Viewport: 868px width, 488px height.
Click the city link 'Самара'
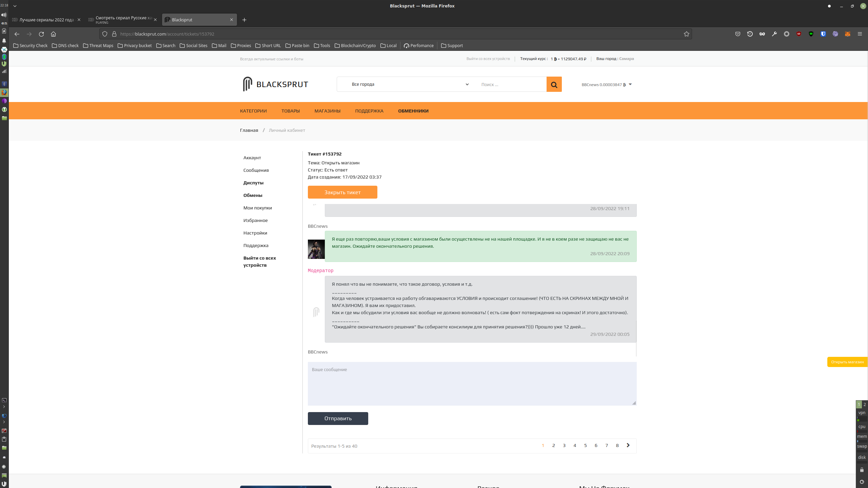tap(626, 59)
